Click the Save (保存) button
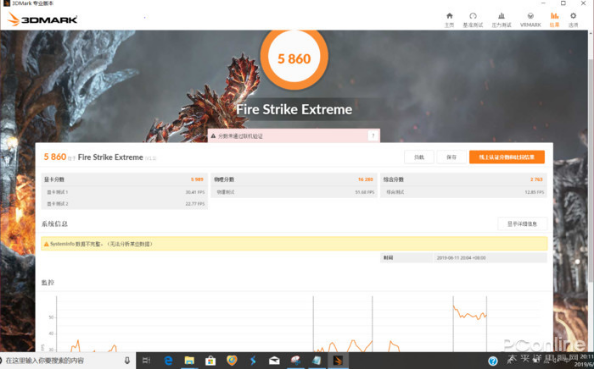The height and width of the screenshot is (370, 594). [451, 157]
